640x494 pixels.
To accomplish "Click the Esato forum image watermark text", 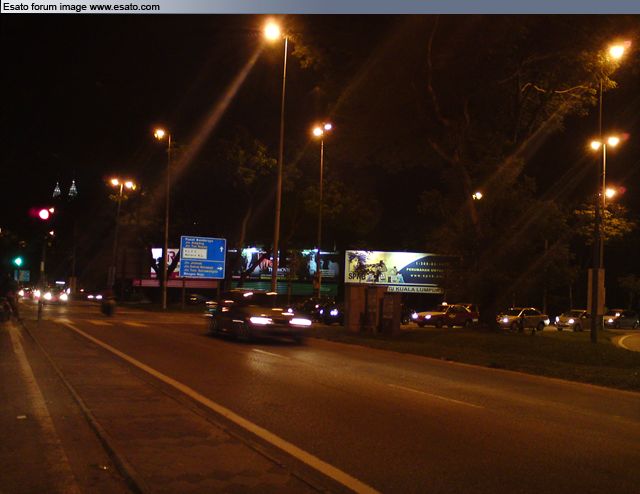I will pos(80,7).
